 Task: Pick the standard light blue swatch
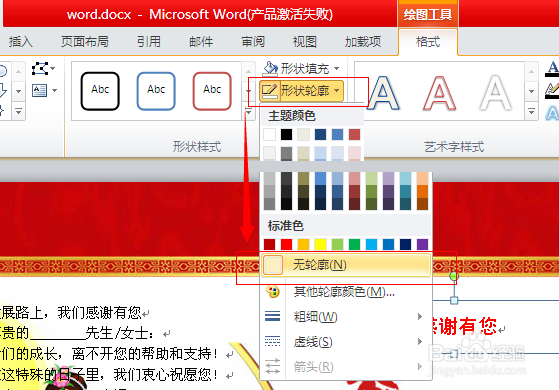pyautogui.click(x=371, y=245)
